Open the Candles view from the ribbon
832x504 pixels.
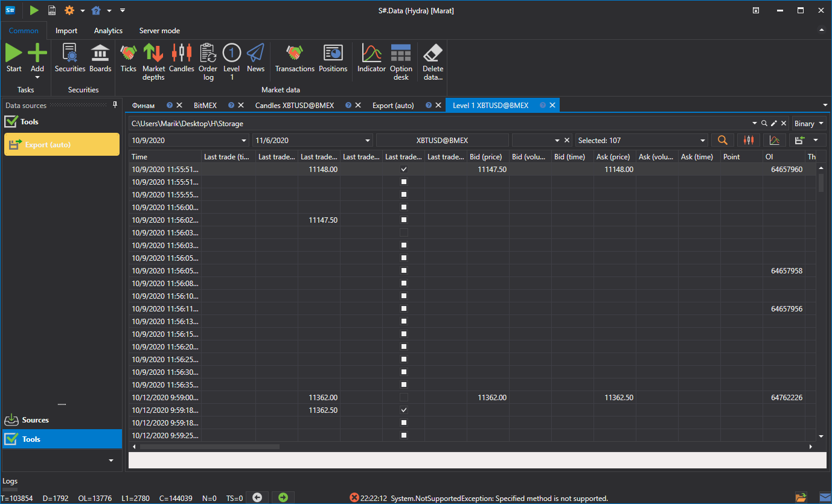pyautogui.click(x=181, y=59)
